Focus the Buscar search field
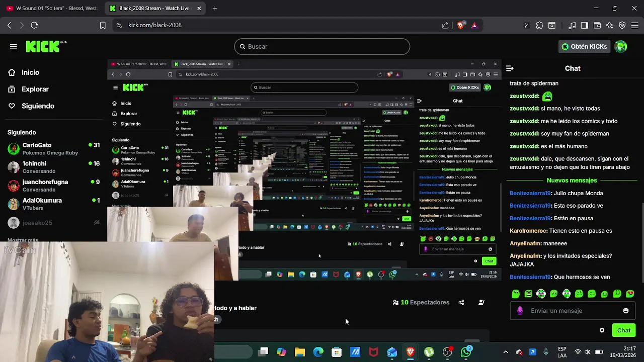 [x=322, y=47]
